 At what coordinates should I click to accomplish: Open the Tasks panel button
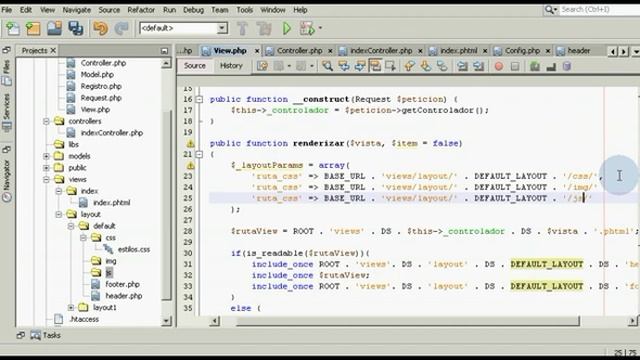click(46, 336)
